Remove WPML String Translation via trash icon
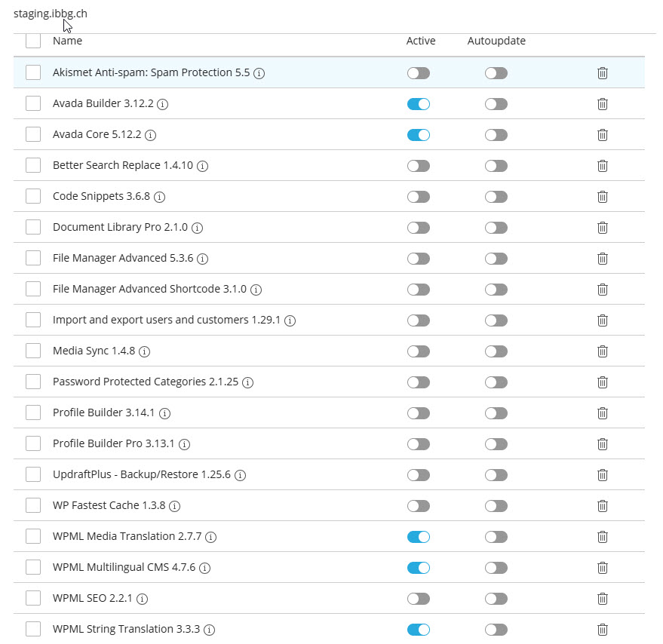The width and height of the screenshot is (663, 644). click(x=603, y=630)
